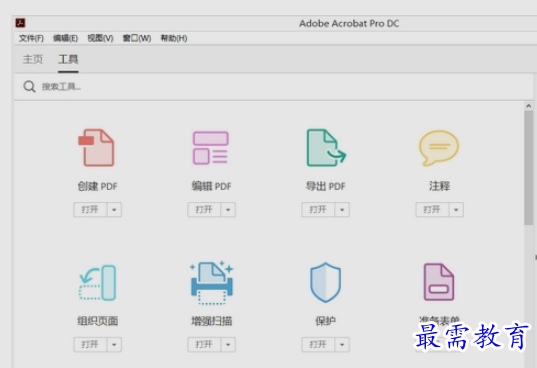The image size is (537, 368).
Task: Click the 增强扫描 label text
Action: [212, 321]
